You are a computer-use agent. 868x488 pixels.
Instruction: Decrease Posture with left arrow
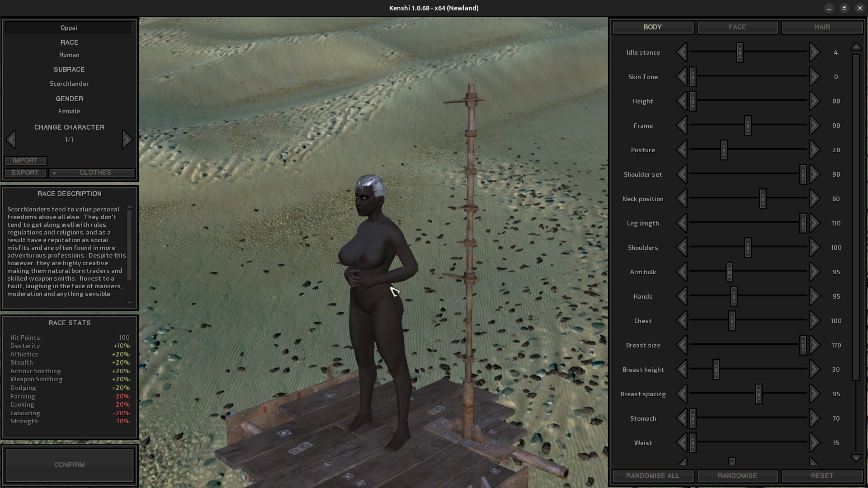[682, 150]
